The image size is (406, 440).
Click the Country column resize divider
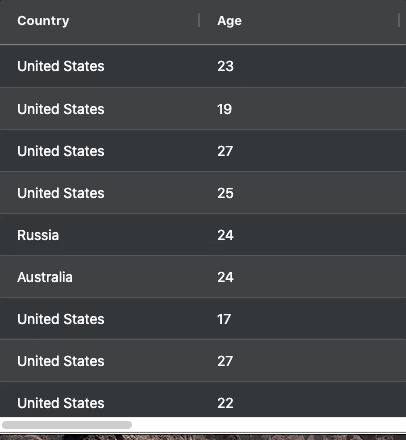coord(199,20)
